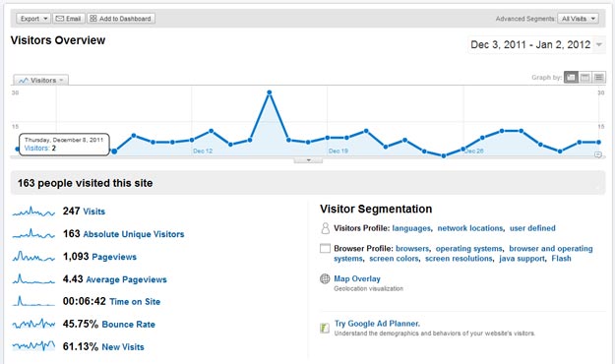Click the Map Overlay globe icon
This screenshot has height=364, width=615.
click(325, 278)
